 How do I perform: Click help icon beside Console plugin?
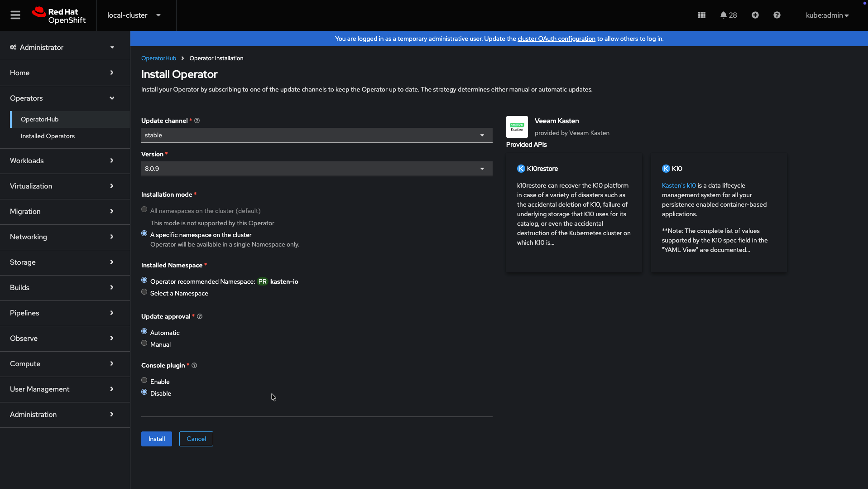(194, 366)
